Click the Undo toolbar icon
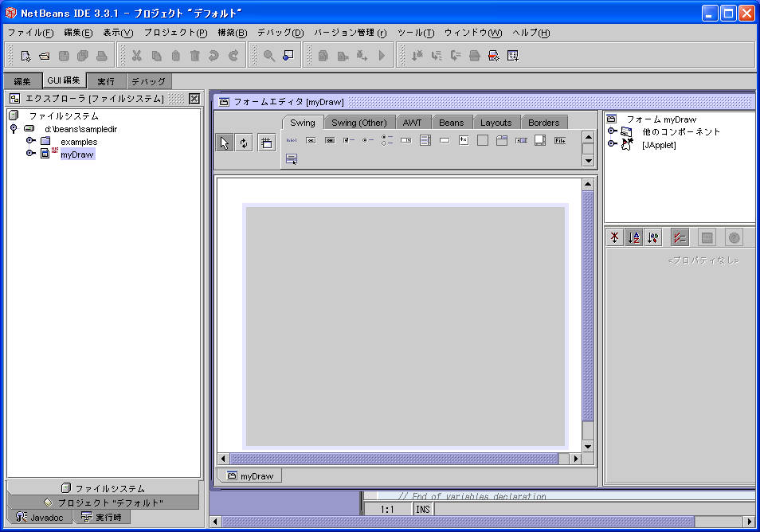This screenshot has width=760, height=532. tap(214, 56)
